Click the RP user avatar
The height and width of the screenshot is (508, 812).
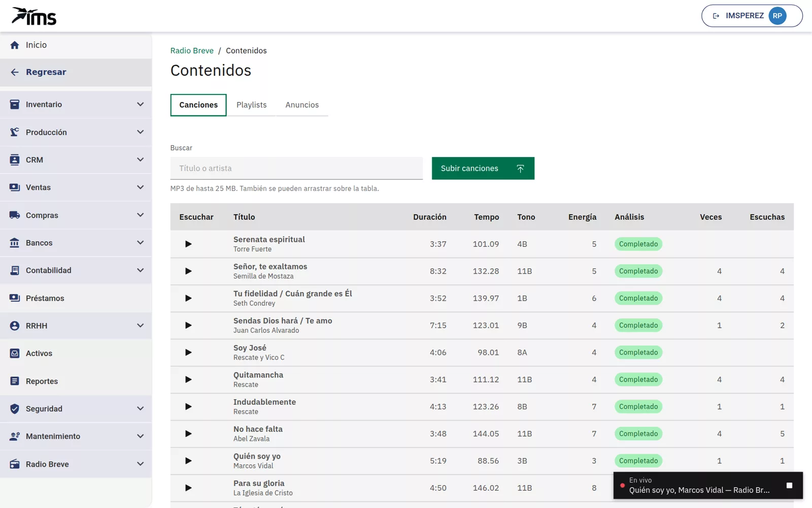(777, 16)
